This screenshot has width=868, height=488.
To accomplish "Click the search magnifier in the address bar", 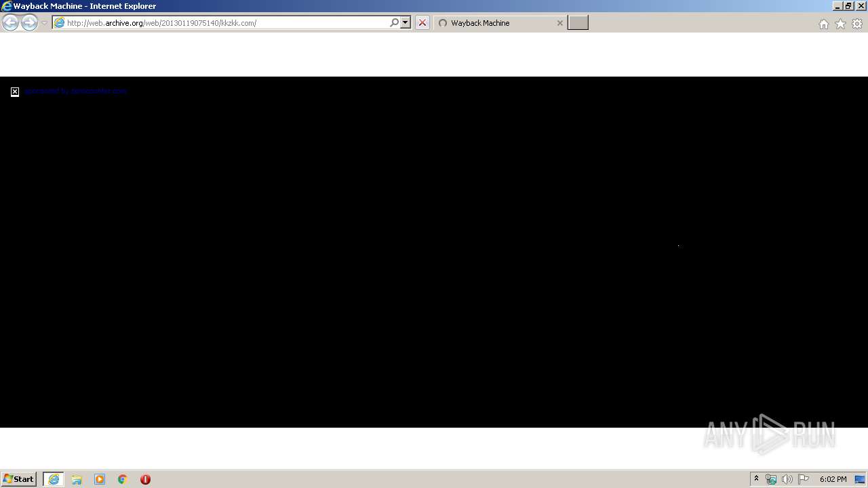I will pos(394,23).
